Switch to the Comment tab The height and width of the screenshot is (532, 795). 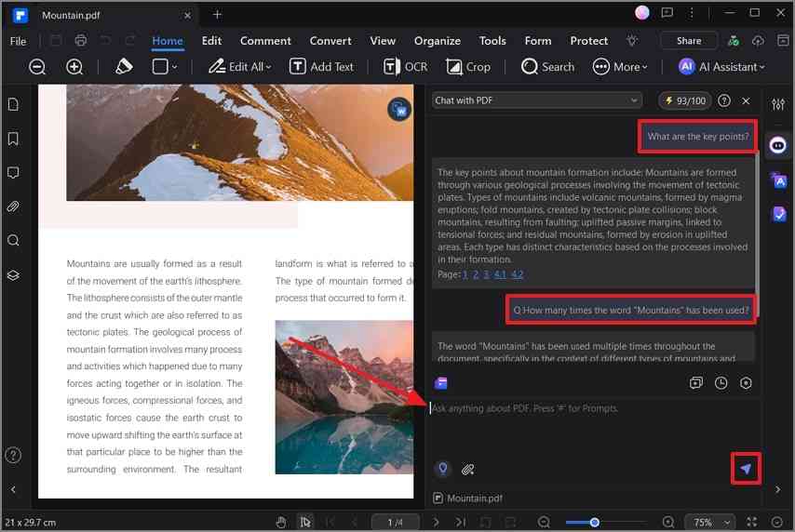(x=265, y=41)
